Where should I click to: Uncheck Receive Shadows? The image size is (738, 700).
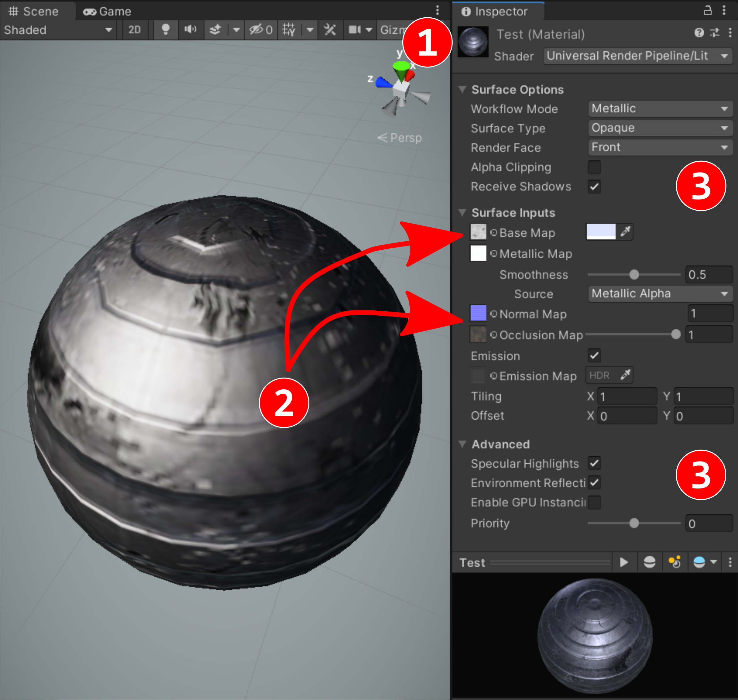coord(594,186)
